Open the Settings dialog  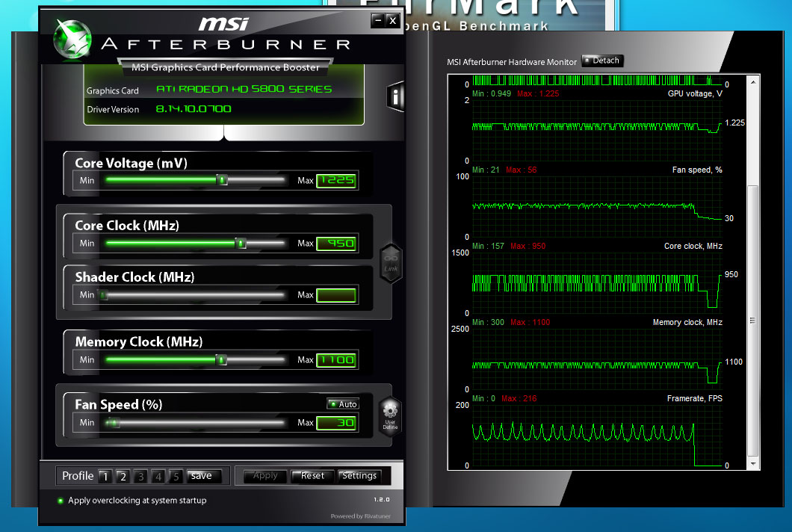(x=359, y=476)
